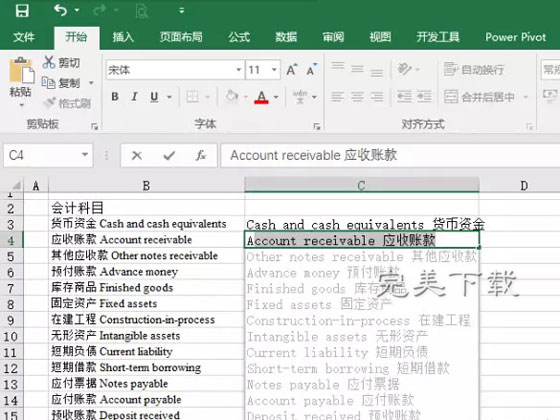The image size is (560, 420).
Task: Click the 格式刷 format painter
Action: [67, 103]
